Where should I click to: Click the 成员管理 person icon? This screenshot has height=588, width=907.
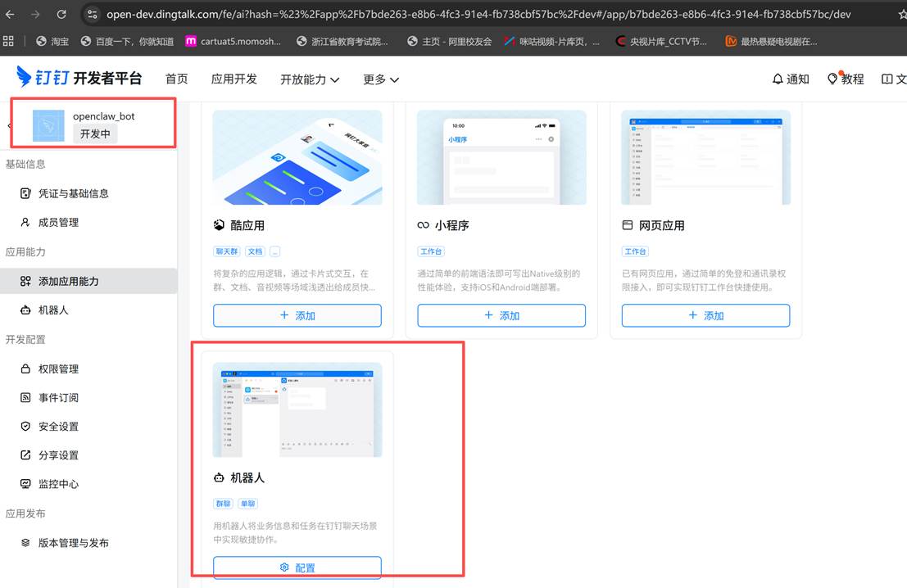pos(25,222)
